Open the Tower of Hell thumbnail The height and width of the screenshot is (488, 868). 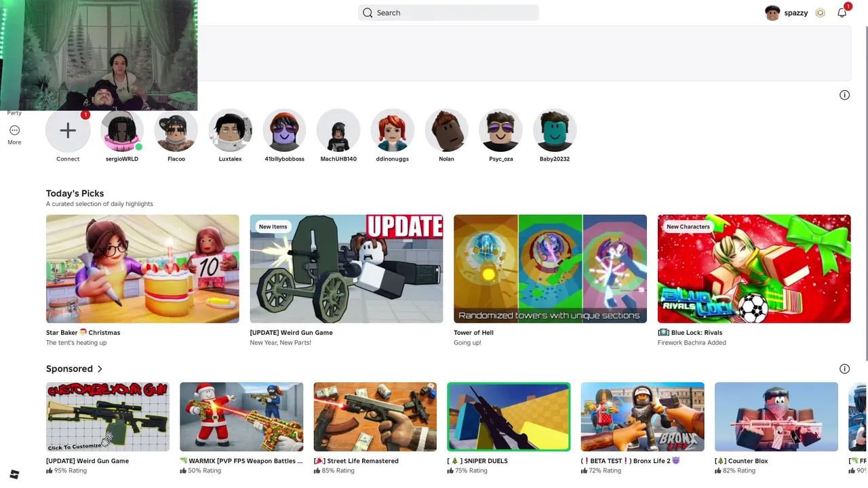point(550,268)
